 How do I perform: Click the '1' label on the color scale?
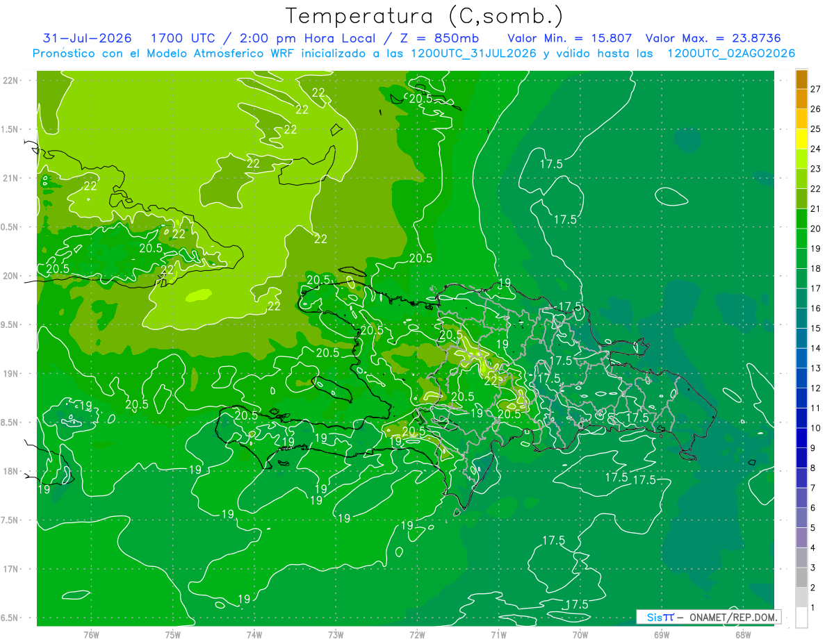(x=813, y=608)
